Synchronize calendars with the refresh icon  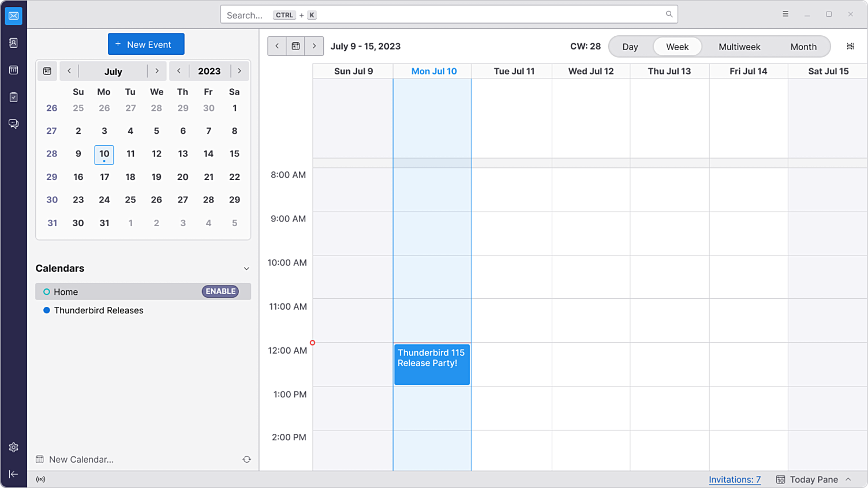tap(246, 459)
